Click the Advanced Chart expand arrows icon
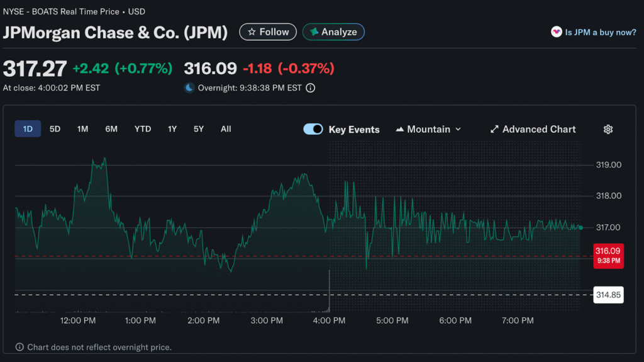Viewport: 644px width, 362px height. pyautogui.click(x=494, y=129)
